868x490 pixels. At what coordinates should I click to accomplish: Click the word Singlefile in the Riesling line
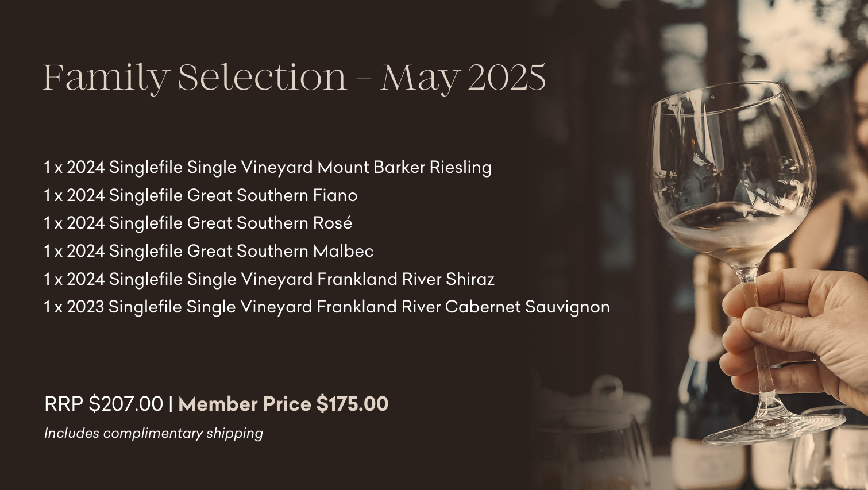click(146, 167)
